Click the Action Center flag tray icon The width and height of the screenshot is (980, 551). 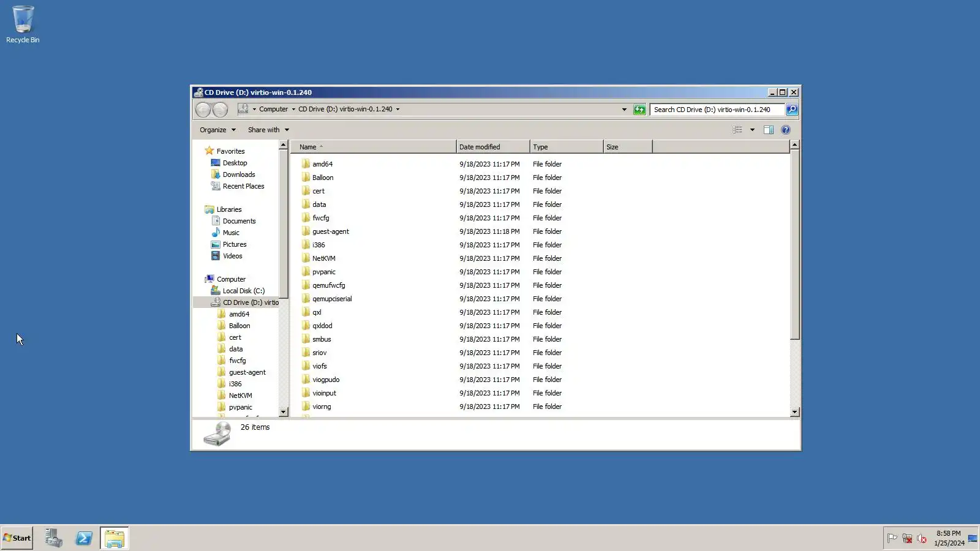(892, 538)
